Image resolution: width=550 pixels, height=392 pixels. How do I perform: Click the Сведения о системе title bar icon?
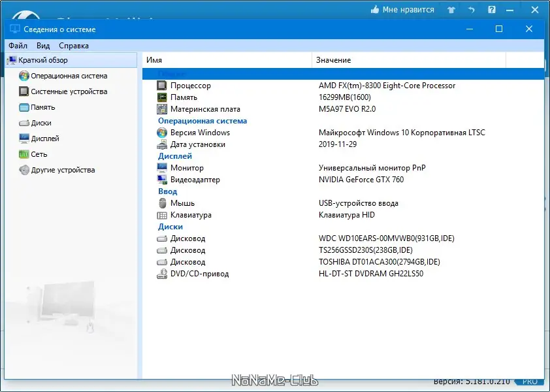tap(15, 29)
